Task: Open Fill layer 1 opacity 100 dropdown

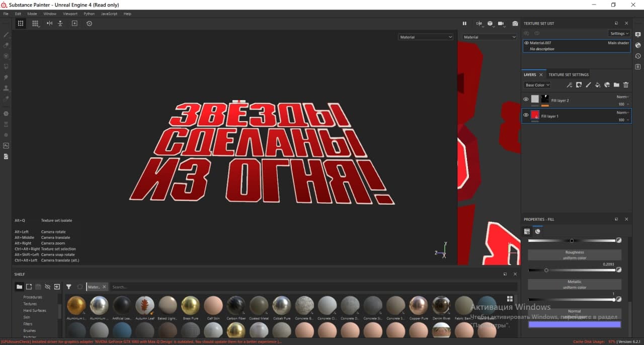Action: 623,120
